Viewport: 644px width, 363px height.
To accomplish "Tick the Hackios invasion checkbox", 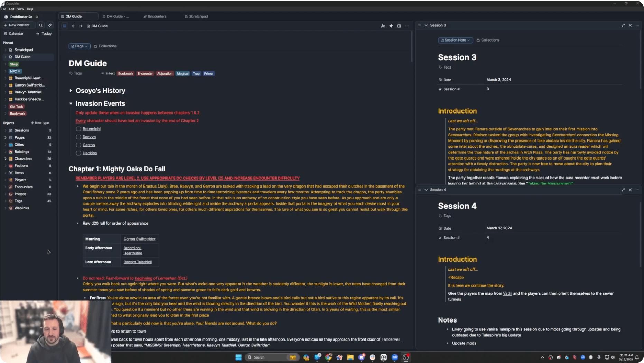I will pos(78,153).
